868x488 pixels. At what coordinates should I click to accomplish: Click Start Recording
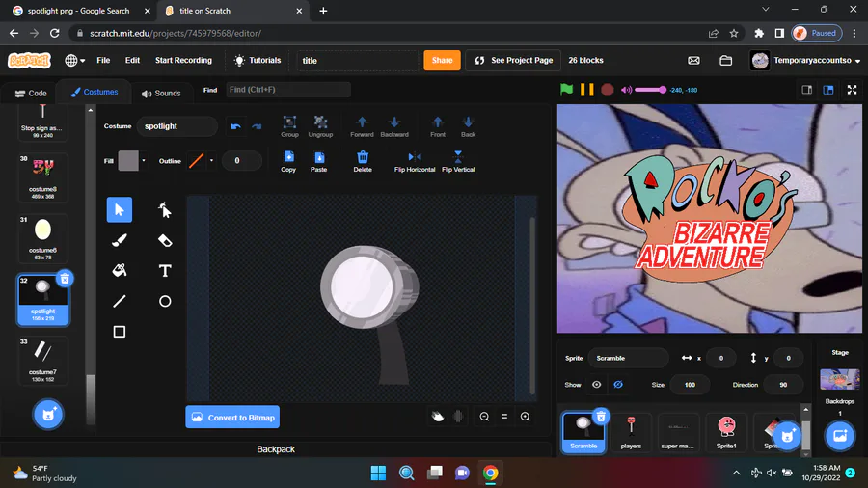point(183,61)
